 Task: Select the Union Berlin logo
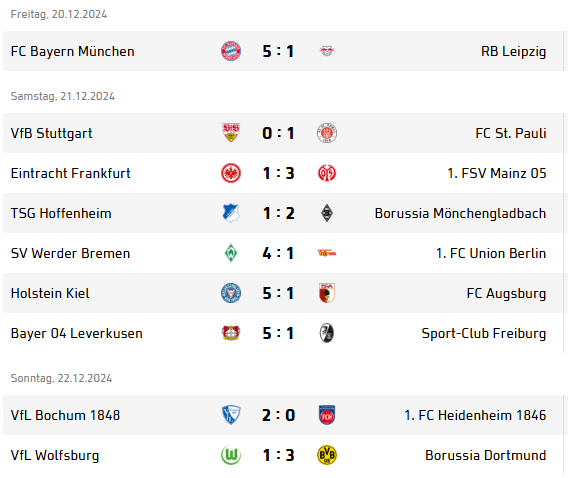point(327,253)
